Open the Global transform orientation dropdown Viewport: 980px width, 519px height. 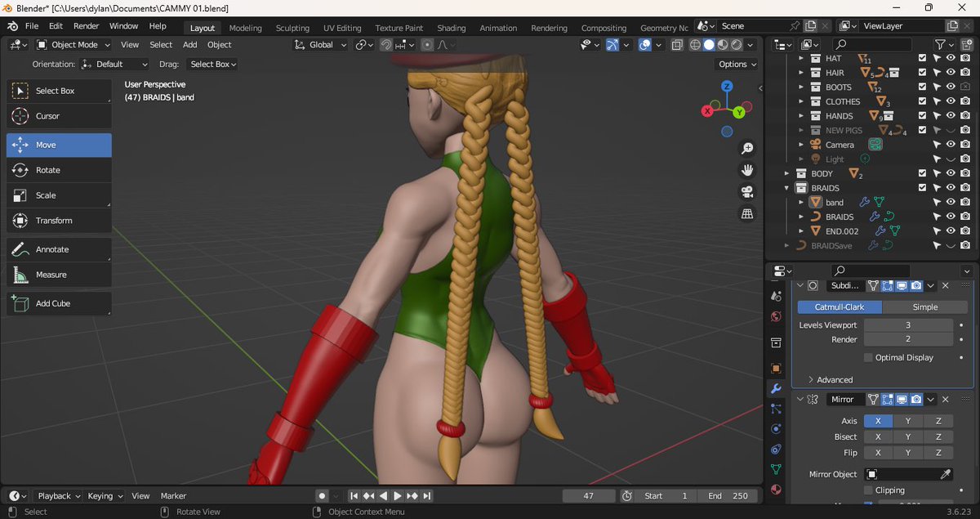point(321,45)
